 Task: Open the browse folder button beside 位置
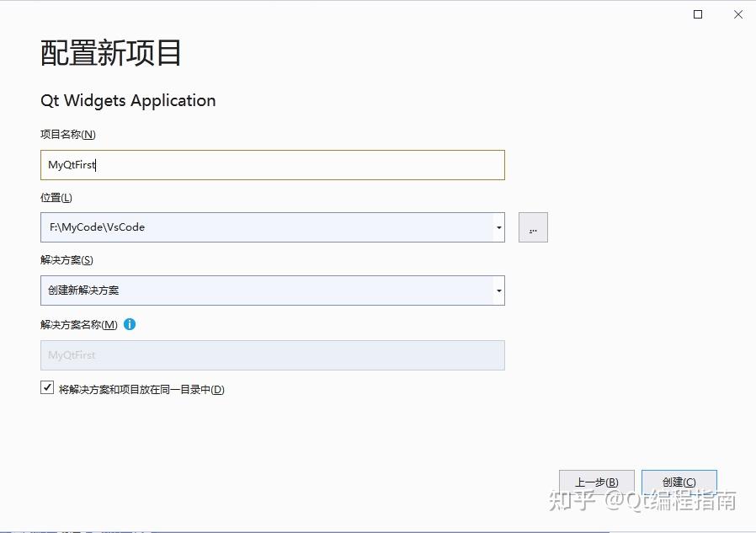point(533,227)
